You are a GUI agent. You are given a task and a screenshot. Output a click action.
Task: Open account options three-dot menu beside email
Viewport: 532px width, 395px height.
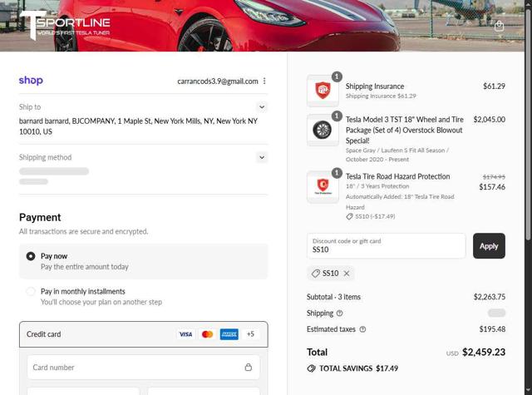264,81
